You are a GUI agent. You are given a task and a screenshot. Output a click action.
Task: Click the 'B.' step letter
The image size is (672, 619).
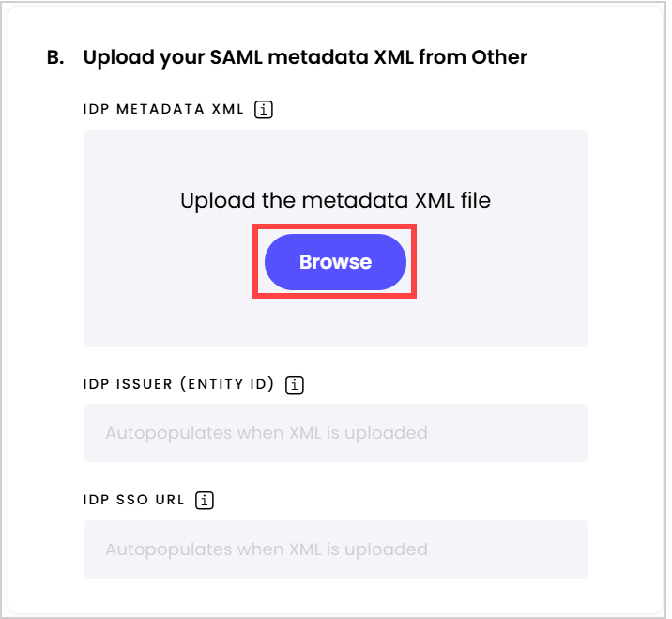coord(55,57)
